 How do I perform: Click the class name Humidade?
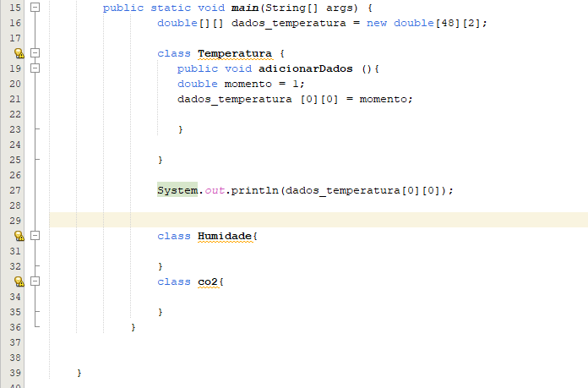point(225,236)
